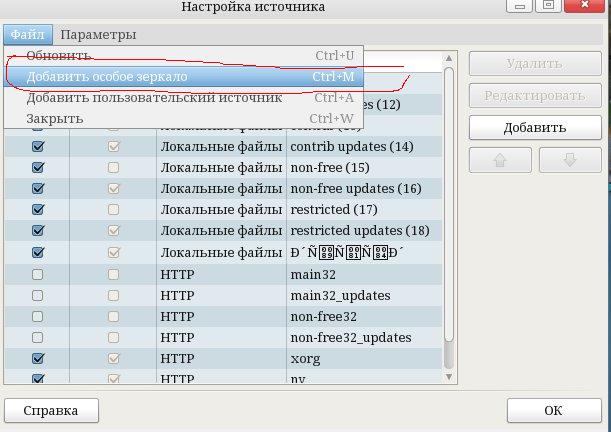This screenshot has width=611, height=432.
Task: Click the Справка button
Action: tap(51, 410)
